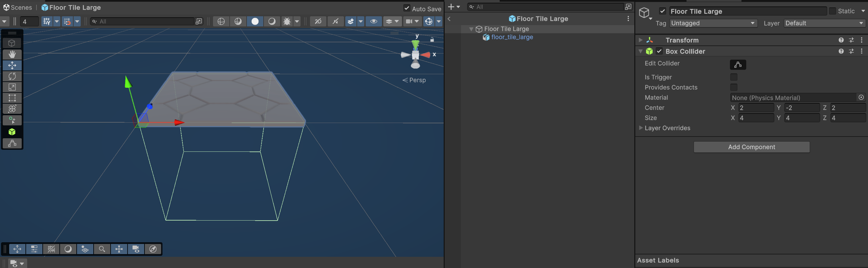Viewport: 868px width, 268px height.
Task: Select the Move tool in the tools overlay
Action: tap(12, 65)
